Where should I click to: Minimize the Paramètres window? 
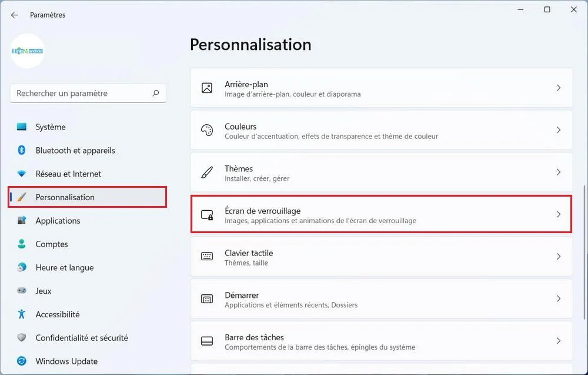[520, 9]
